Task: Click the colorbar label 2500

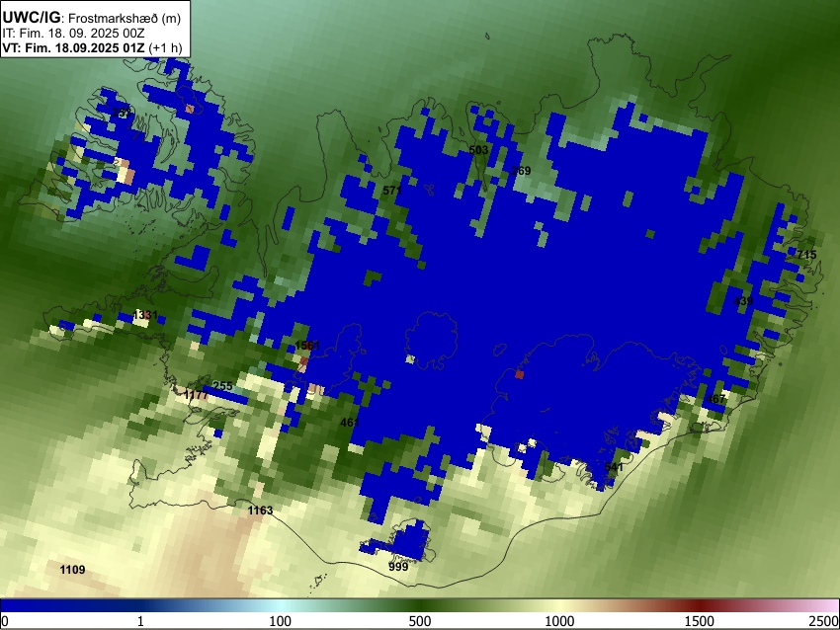Action: tap(825, 621)
